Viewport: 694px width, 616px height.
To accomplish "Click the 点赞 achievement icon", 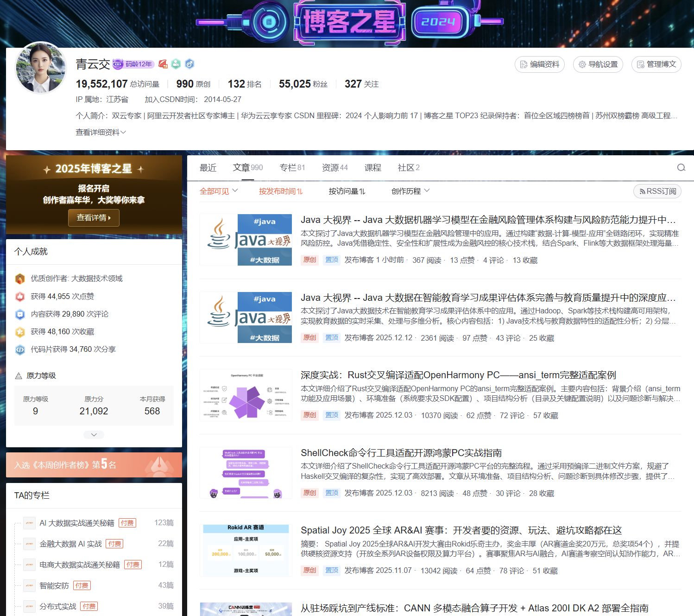I will tap(20, 297).
